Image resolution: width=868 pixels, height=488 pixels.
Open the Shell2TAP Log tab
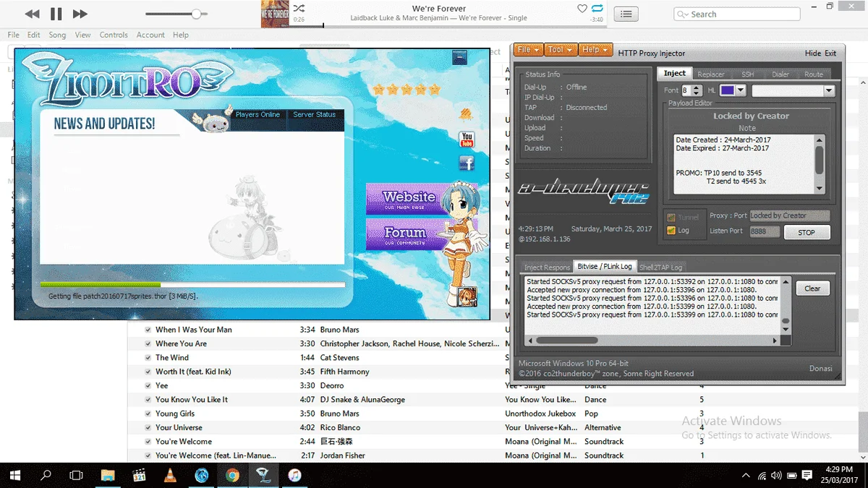(x=661, y=267)
